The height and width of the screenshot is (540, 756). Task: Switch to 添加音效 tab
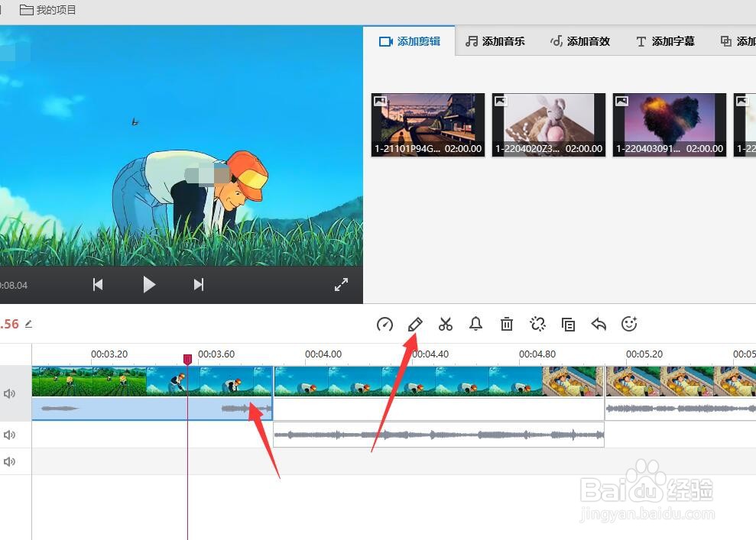point(580,41)
